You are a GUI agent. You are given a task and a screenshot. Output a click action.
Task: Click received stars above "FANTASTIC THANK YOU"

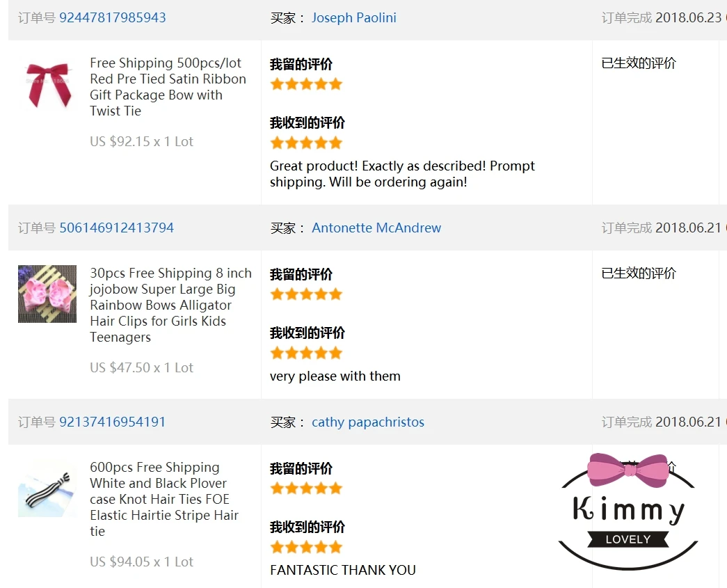click(306, 547)
